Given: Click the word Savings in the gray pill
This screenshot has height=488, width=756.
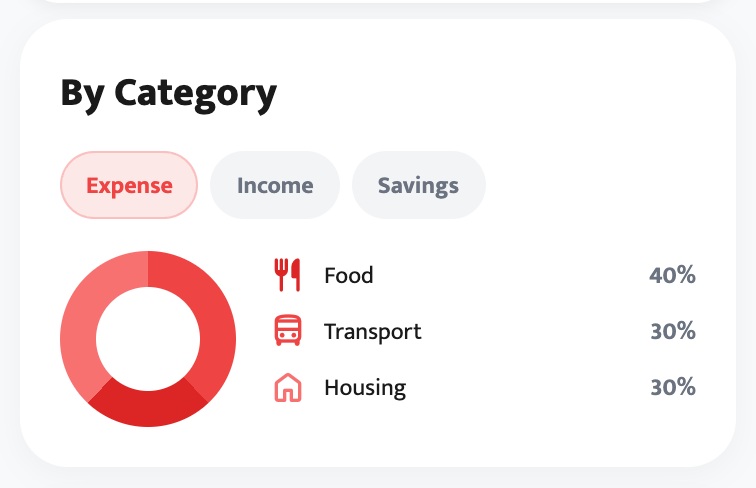Looking at the screenshot, I should 418,186.
